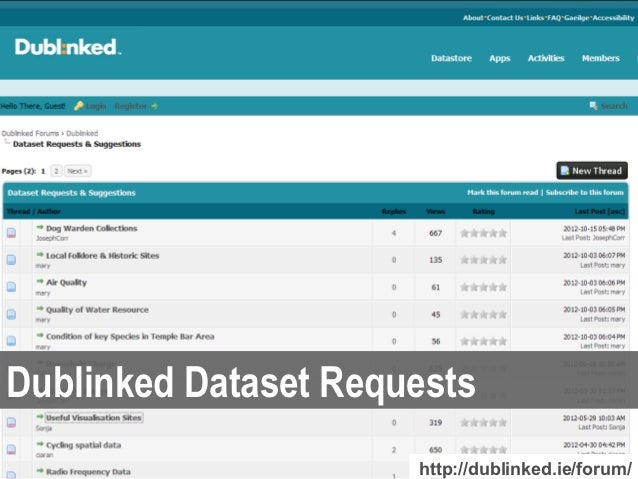
Task: Click the Login key icon
Action: pos(79,106)
